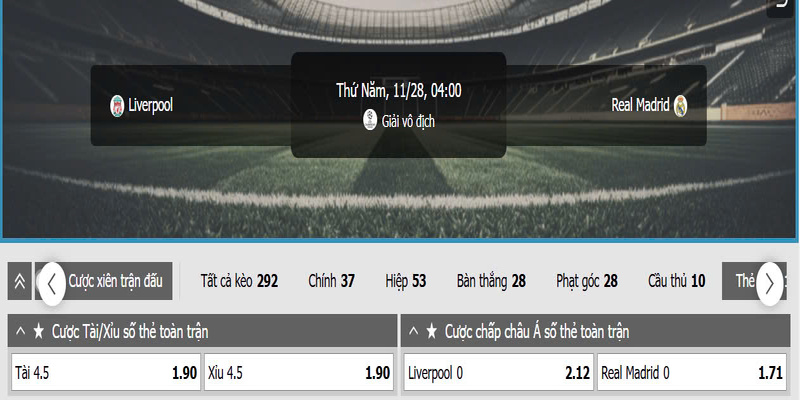This screenshot has height=400, width=800.
Task: Favorite the Tài/Xỉu số thẻ market star
Action: pos(39,332)
